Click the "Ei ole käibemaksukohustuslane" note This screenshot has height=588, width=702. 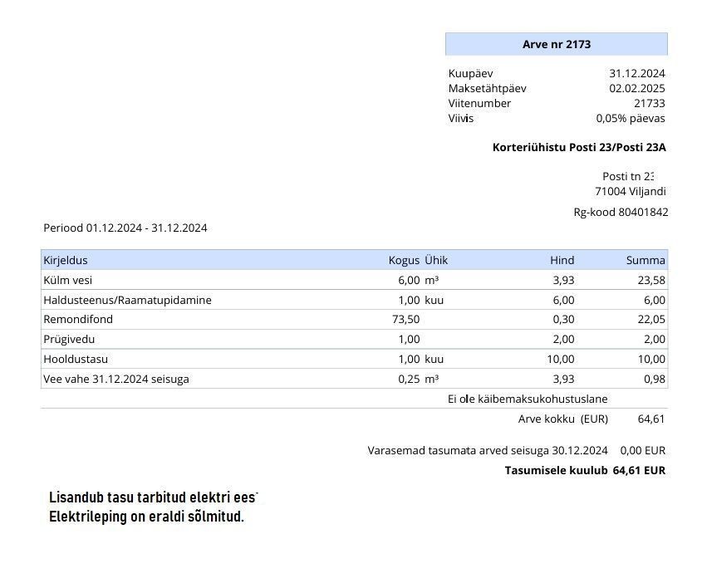pos(528,399)
